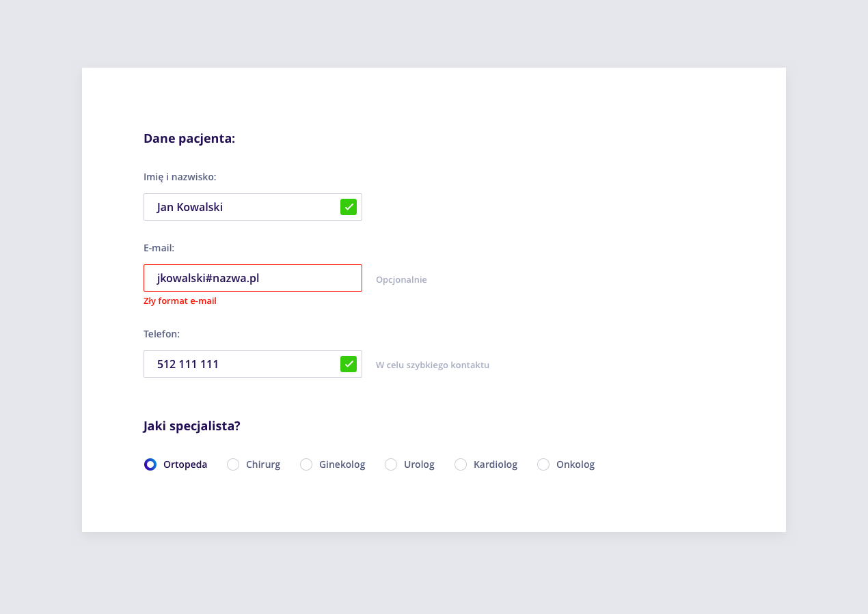The image size is (868, 614).
Task: Click the 'W celu szybkiego kontaktu' hint
Action: coord(433,365)
